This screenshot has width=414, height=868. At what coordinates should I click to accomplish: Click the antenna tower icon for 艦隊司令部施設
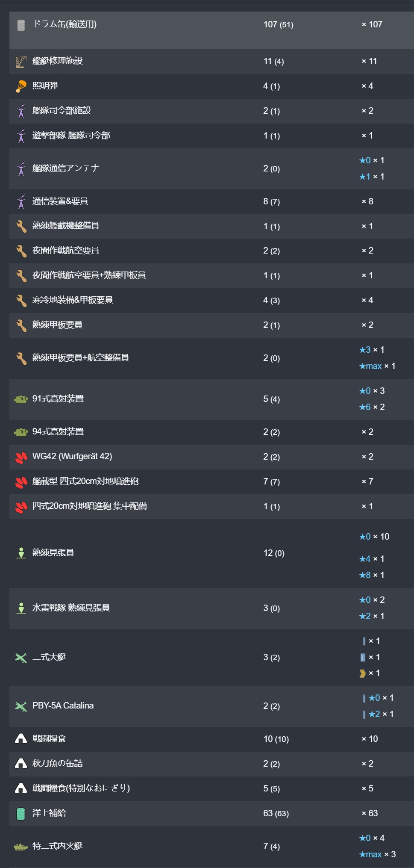coord(21,111)
